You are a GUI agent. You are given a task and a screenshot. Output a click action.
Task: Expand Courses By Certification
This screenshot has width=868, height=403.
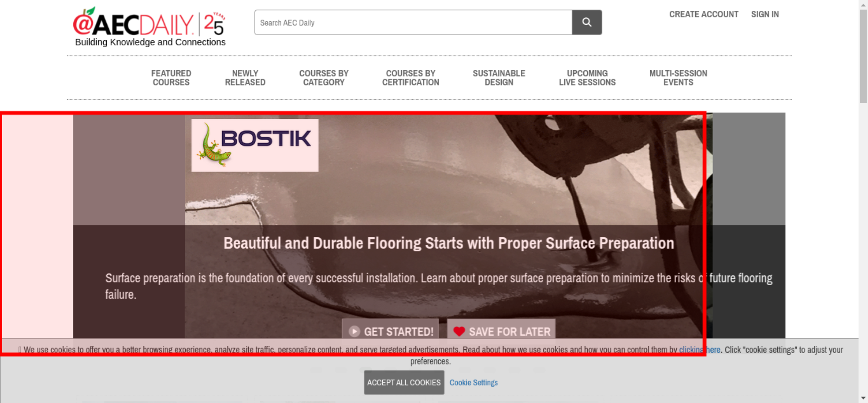point(411,78)
